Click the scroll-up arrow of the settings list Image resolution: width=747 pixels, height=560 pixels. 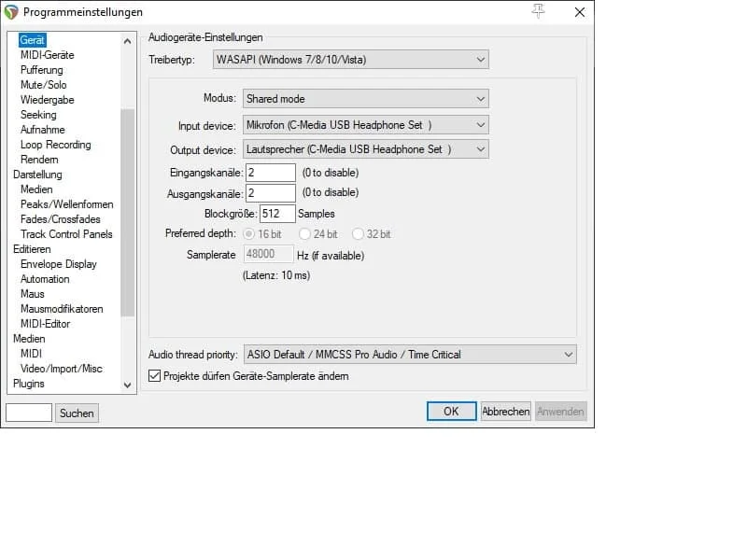coord(127,41)
